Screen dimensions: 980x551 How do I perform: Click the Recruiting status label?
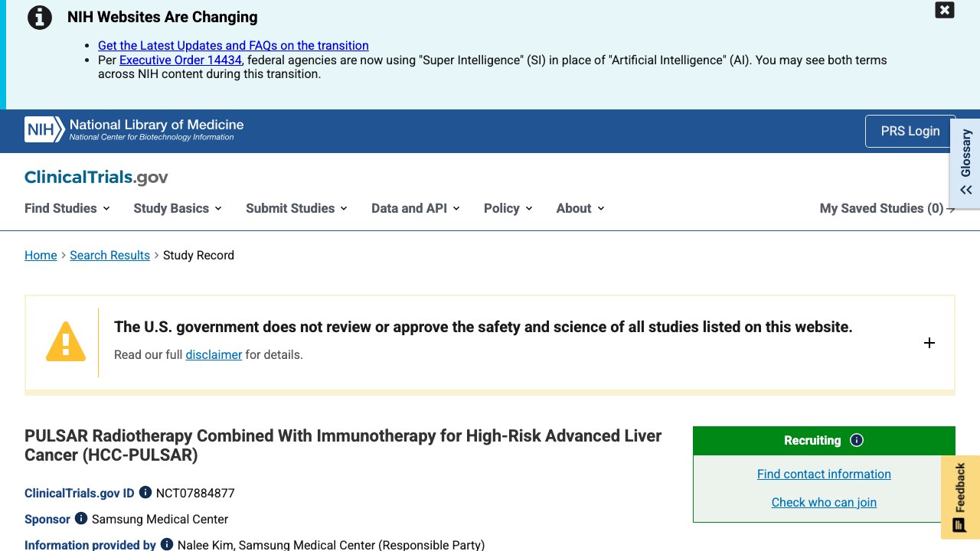point(812,441)
